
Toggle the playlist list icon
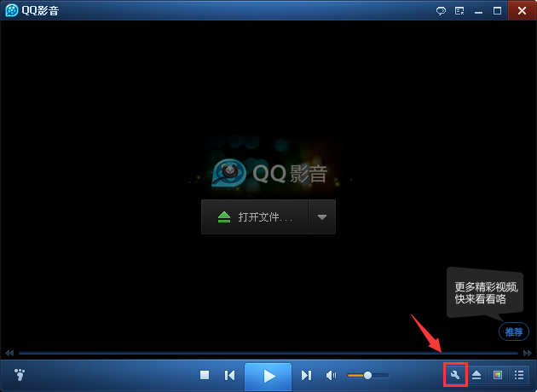click(x=519, y=375)
